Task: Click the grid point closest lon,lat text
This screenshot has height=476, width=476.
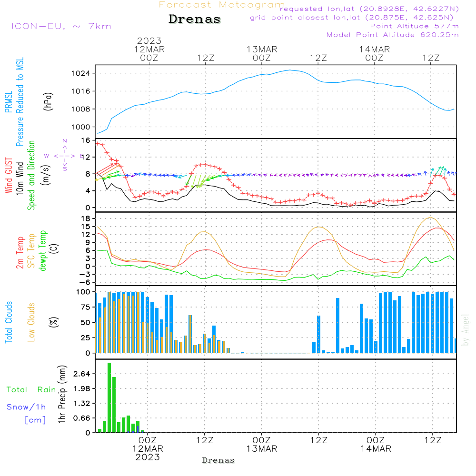Action: pyautogui.click(x=352, y=18)
